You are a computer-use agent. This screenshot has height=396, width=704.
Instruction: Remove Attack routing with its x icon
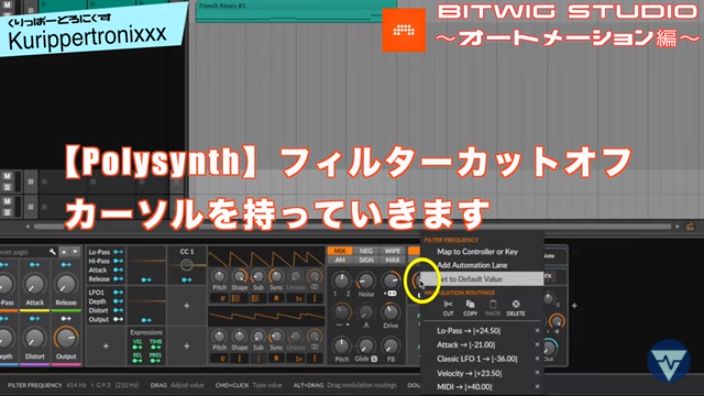537,345
